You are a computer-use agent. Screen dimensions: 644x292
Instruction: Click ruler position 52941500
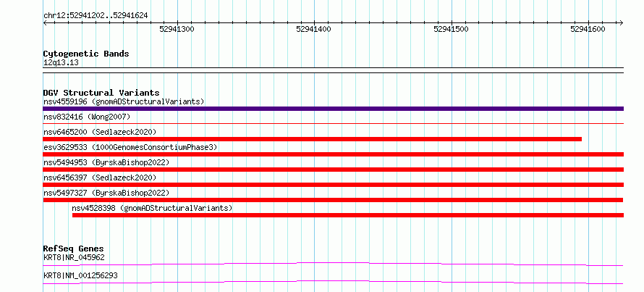pos(451,30)
